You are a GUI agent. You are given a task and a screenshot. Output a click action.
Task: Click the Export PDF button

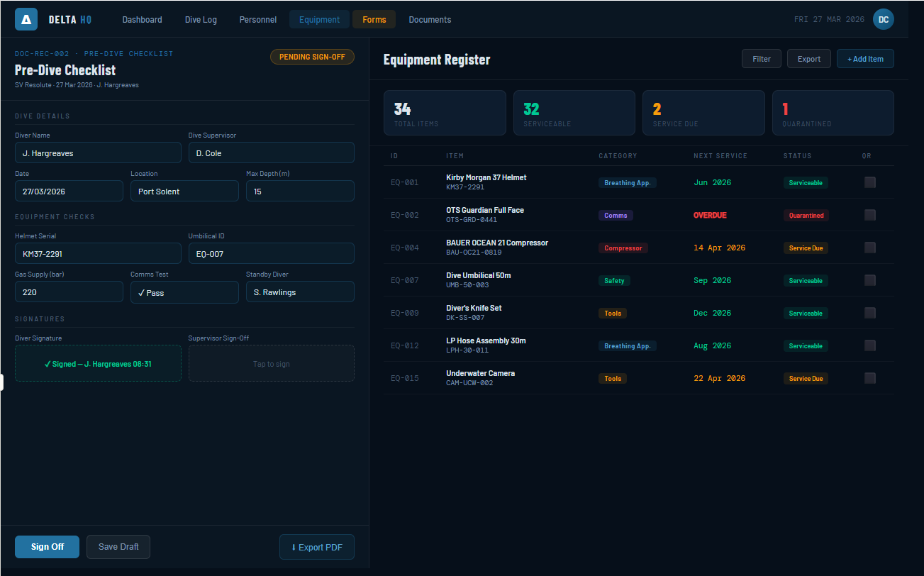pos(316,547)
